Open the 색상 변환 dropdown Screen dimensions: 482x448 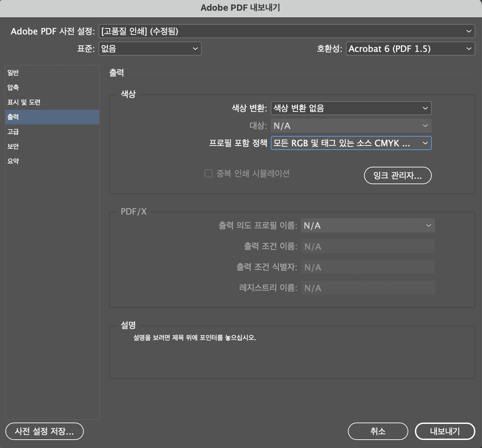tap(351, 108)
